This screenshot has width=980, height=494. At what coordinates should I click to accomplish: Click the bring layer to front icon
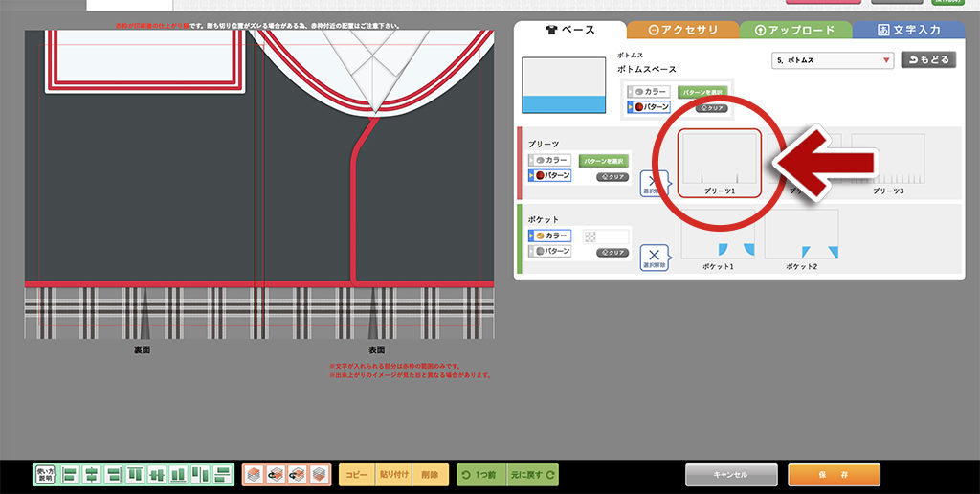click(253, 474)
